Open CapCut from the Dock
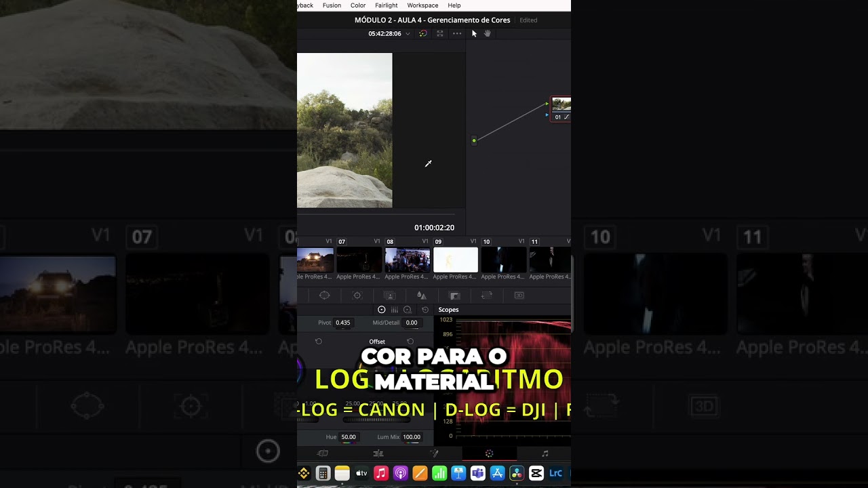The image size is (868, 488). [536, 473]
